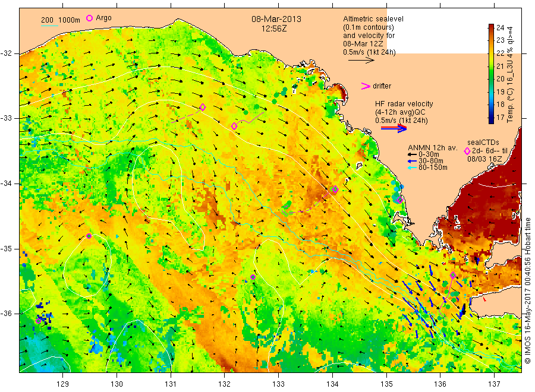Click the 'ANMN 12h av.' legend heading

[433, 148]
